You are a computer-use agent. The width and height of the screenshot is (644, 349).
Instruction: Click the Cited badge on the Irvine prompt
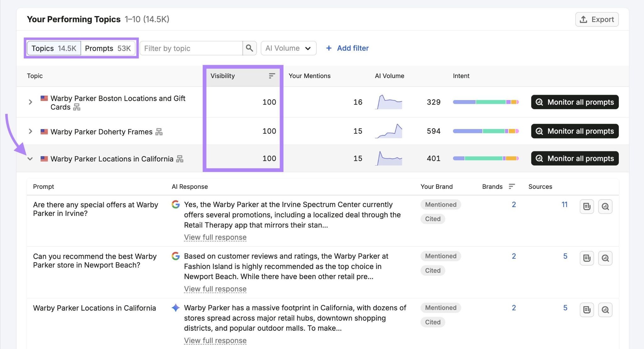tap(433, 219)
